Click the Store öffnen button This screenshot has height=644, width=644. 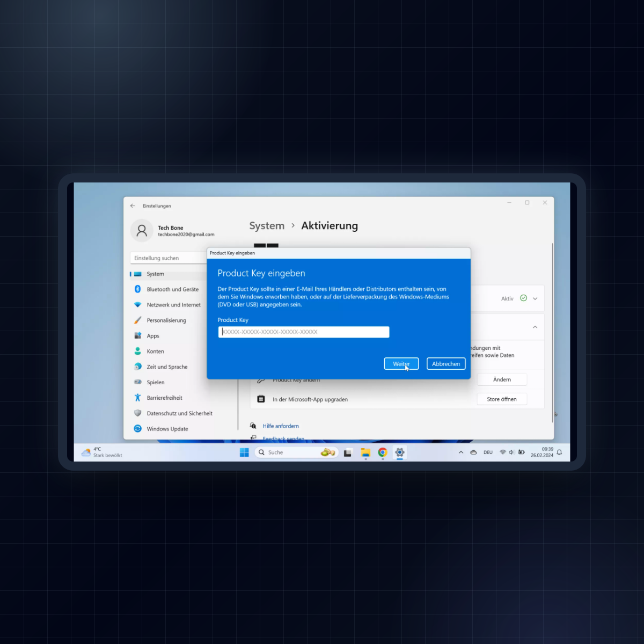pos(502,399)
